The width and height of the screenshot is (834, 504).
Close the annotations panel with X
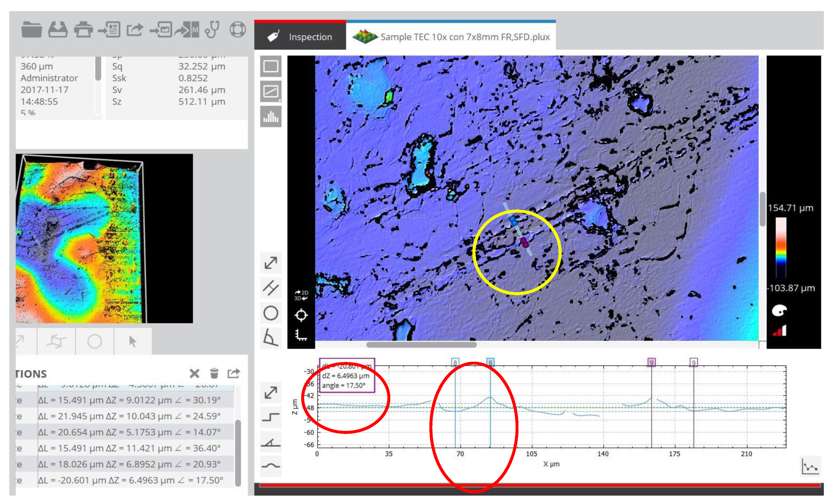click(x=194, y=373)
